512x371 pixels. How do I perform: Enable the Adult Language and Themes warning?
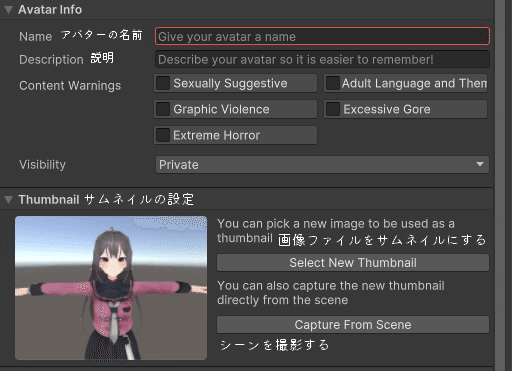(332, 83)
